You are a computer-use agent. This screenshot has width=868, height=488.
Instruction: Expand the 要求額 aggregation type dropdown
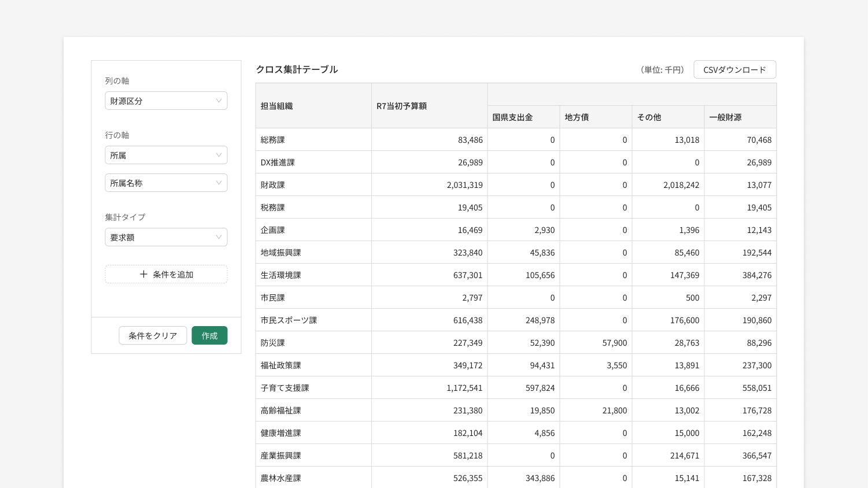pos(165,237)
